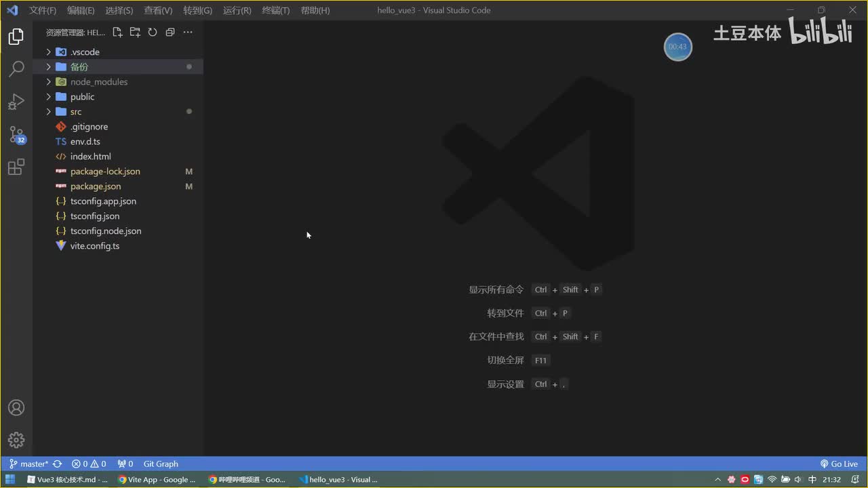Click the New File icon in explorer
Screen dimensions: 868x488
pyautogui.click(x=117, y=32)
